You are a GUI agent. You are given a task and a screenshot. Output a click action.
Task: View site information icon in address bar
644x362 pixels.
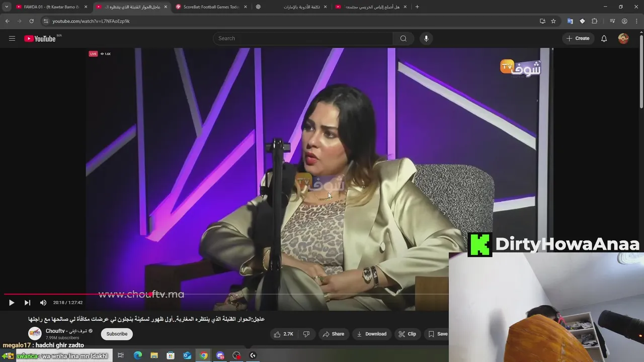tap(45, 21)
